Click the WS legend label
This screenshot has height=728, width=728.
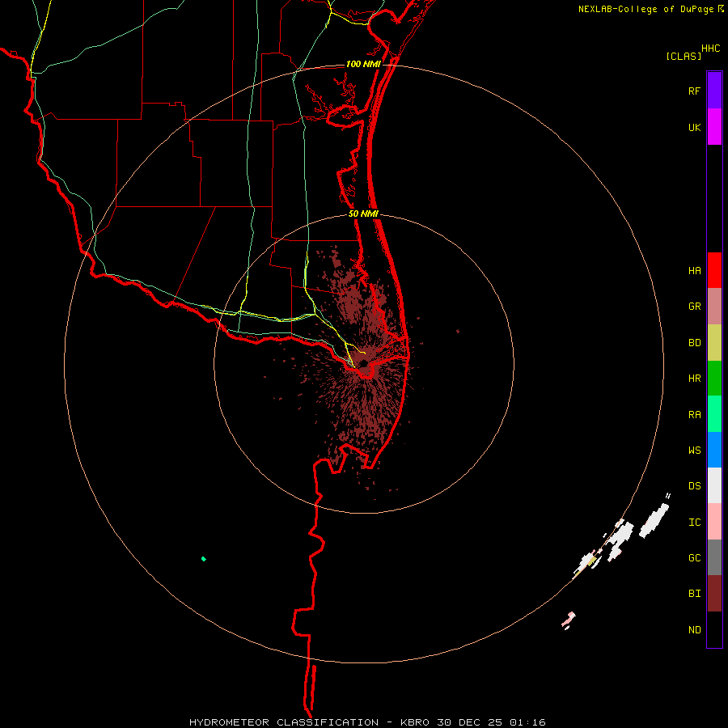[x=694, y=450]
